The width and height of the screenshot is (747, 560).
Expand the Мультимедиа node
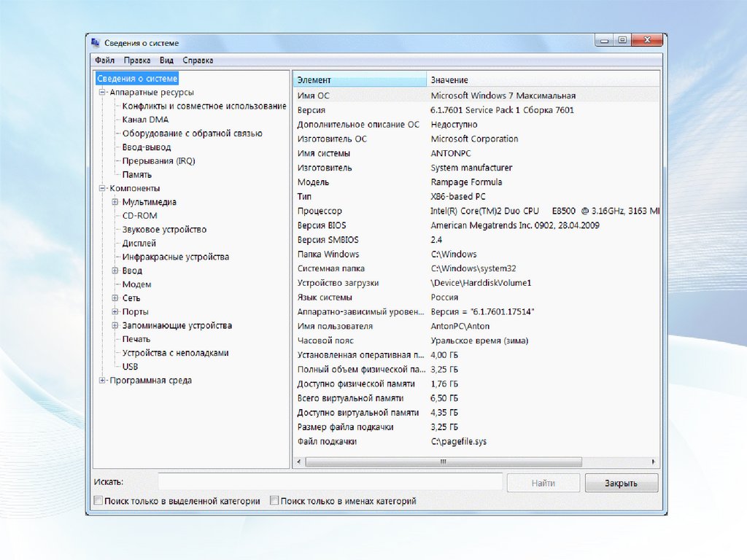tap(115, 202)
